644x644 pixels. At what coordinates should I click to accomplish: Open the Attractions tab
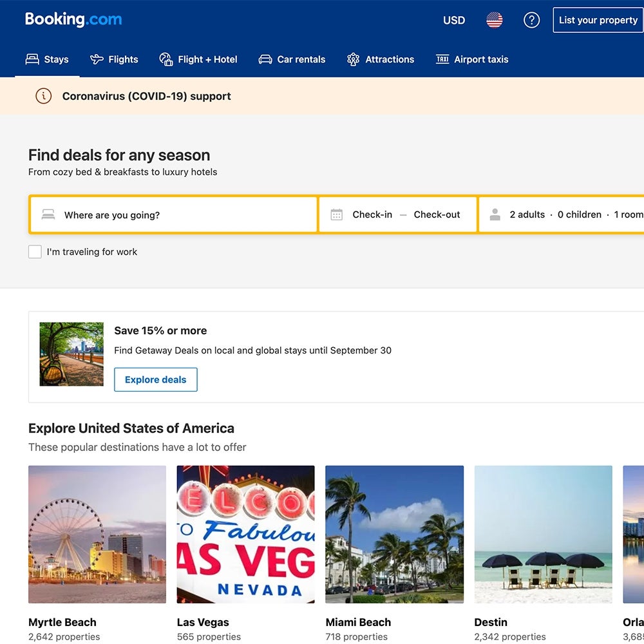[x=380, y=59]
